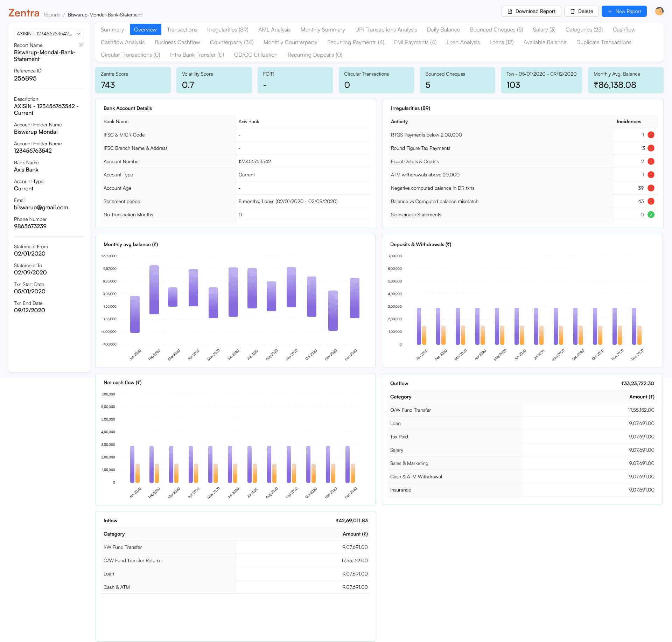This screenshot has width=672, height=642.
Task: Click red alert icon for Negative computed balance
Action: pos(651,188)
